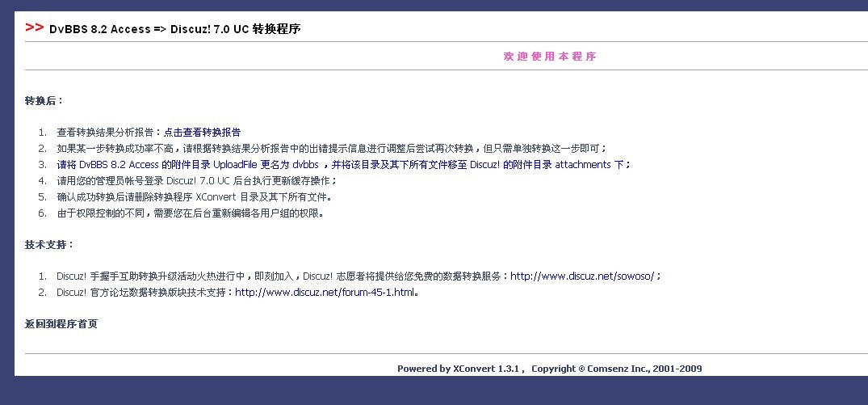The width and height of the screenshot is (868, 405).
Task: Open the 点击查看转换报告 link
Action: tap(202, 133)
